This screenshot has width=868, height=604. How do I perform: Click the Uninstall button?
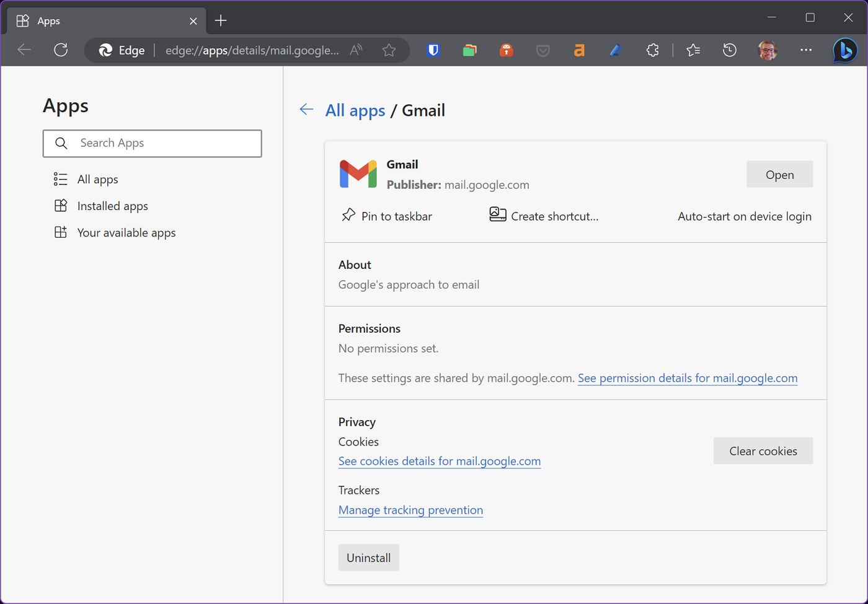click(x=368, y=558)
